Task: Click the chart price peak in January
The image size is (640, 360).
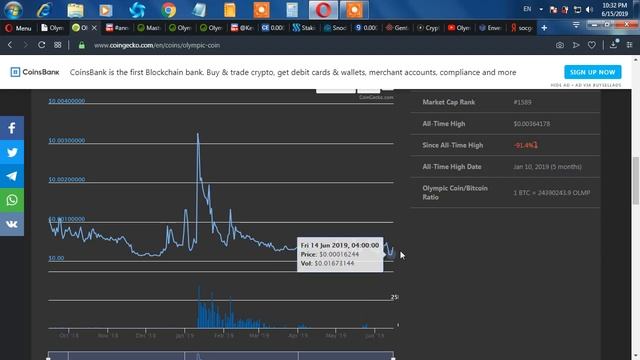Action: 198,134
